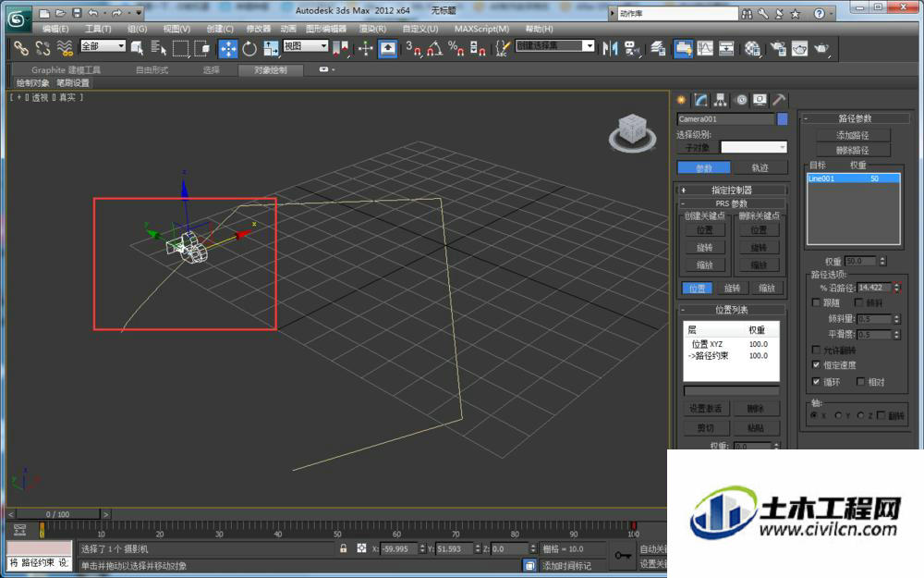Open Select by Name list
The height and width of the screenshot is (578, 924).
click(159, 48)
